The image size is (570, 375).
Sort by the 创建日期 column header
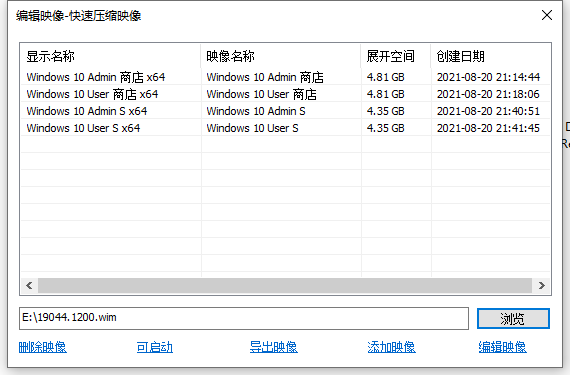tap(490, 56)
